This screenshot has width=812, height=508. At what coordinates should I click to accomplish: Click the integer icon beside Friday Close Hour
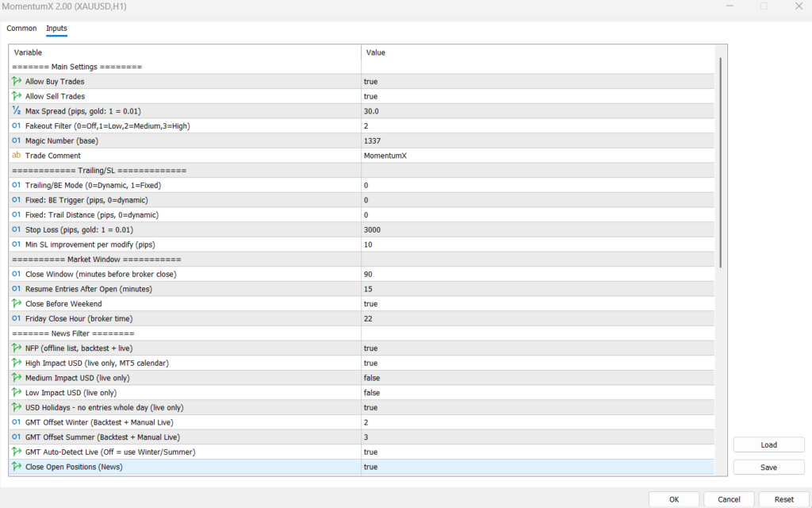17,318
